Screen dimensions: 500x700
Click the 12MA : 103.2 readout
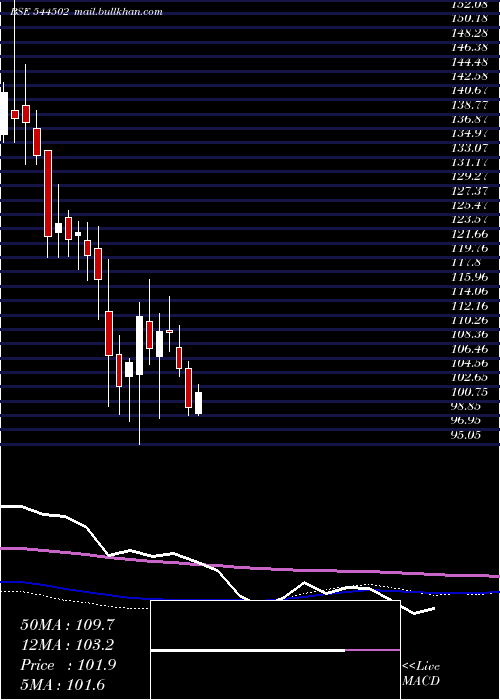pyautogui.click(x=67, y=645)
